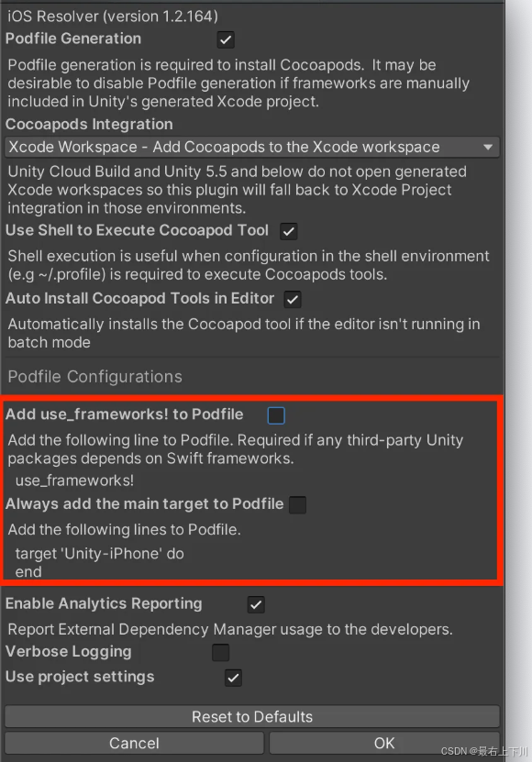The width and height of the screenshot is (532, 762).
Task: Click the target 'Unity-iPhone' do code line
Action: pos(100,554)
